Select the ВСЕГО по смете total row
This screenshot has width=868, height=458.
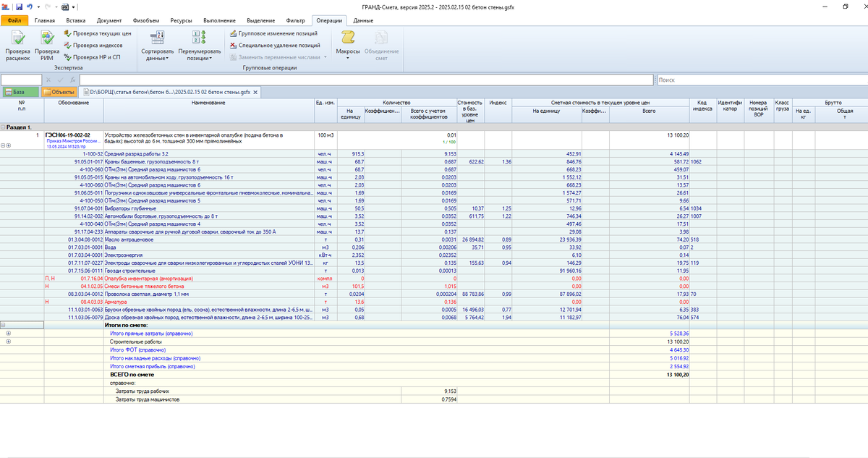tap(434, 376)
